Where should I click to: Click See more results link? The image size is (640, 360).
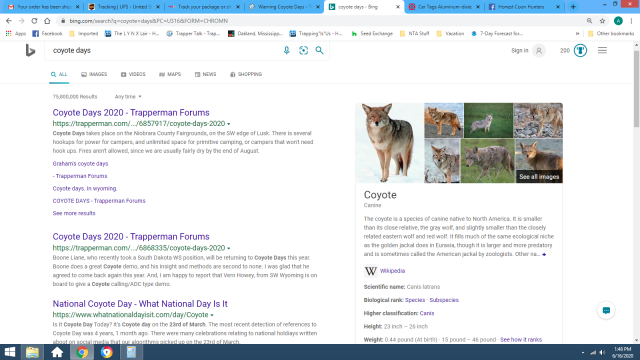(74, 213)
